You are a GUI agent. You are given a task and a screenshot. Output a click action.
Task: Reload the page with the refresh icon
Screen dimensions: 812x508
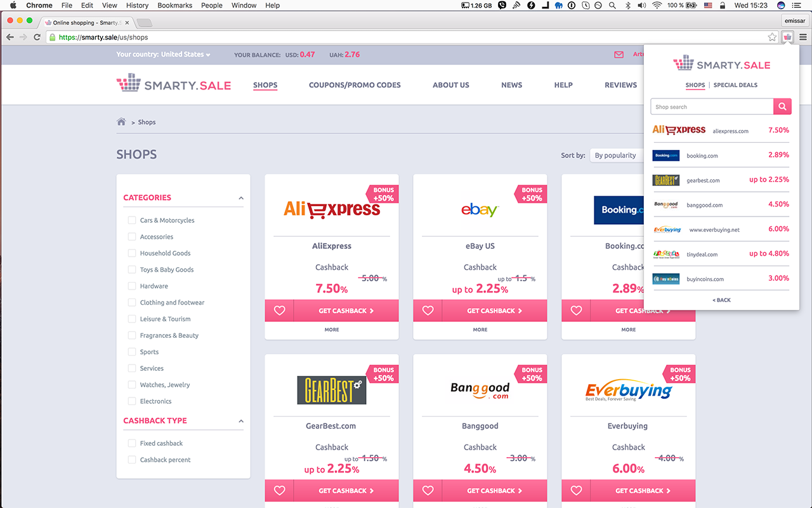(37, 37)
